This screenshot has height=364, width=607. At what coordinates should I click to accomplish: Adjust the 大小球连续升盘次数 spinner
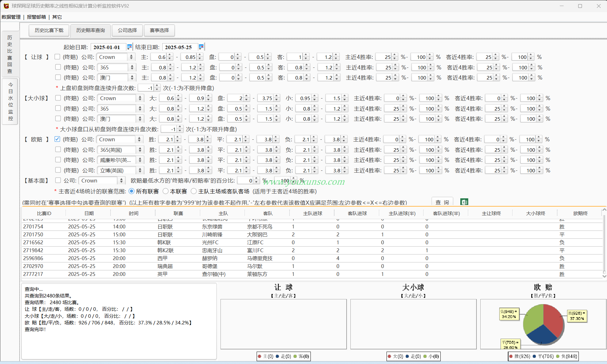pos(180,129)
